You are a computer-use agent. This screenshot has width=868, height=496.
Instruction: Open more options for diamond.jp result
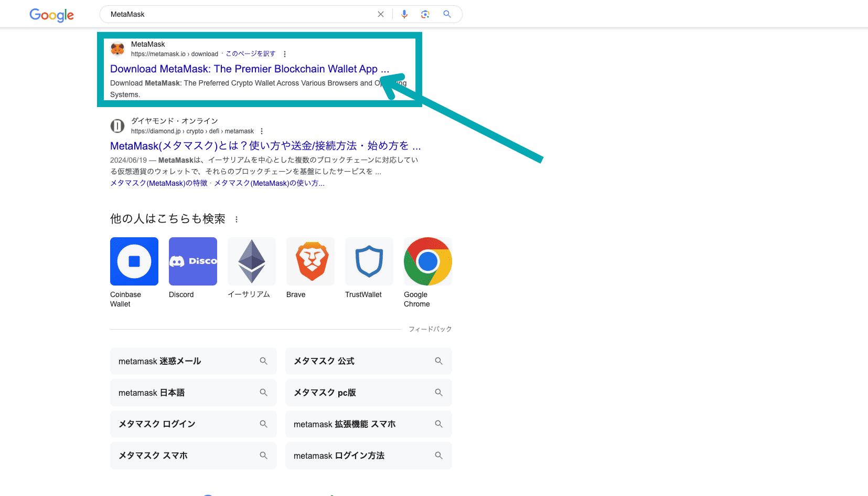(x=262, y=131)
